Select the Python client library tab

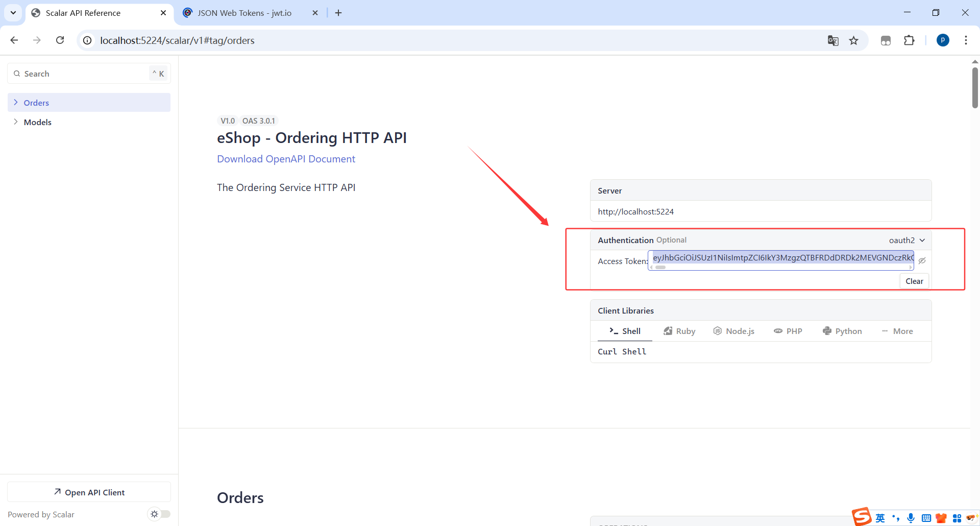[x=842, y=331]
